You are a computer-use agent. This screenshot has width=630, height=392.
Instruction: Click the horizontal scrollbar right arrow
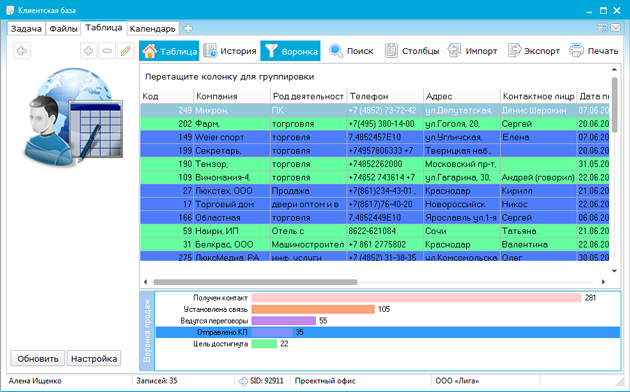pos(603,282)
